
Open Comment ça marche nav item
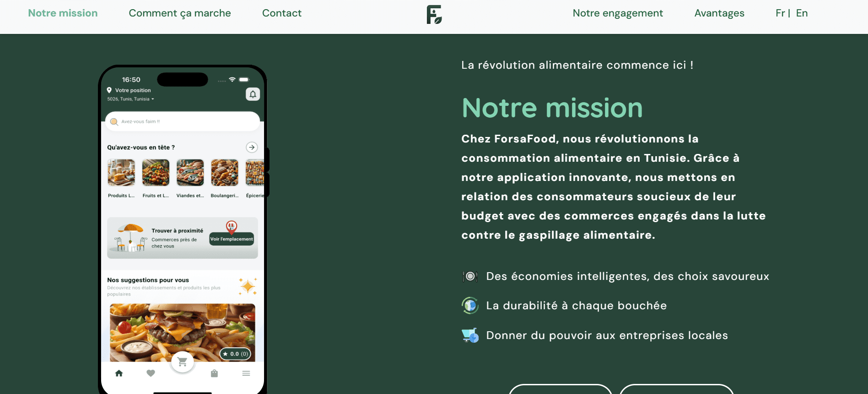pyautogui.click(x=180, y=13)
